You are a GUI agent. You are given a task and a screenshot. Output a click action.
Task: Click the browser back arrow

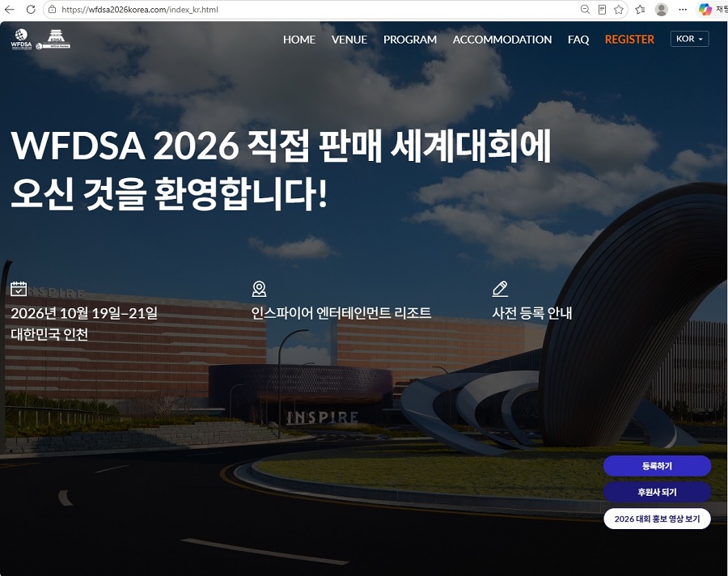pyautogui.click(x=9, y=9)
